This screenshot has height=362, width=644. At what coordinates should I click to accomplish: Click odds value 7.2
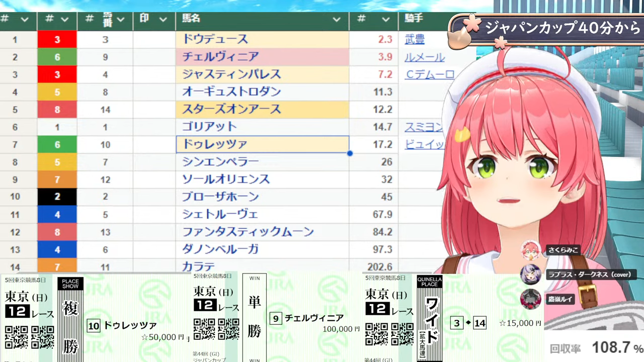click(x=385, y=74)
